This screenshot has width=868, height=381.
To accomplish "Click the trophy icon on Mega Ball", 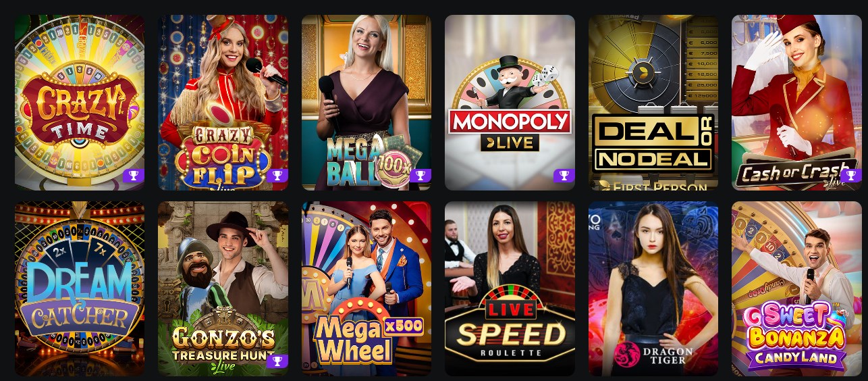I will 421,176.
